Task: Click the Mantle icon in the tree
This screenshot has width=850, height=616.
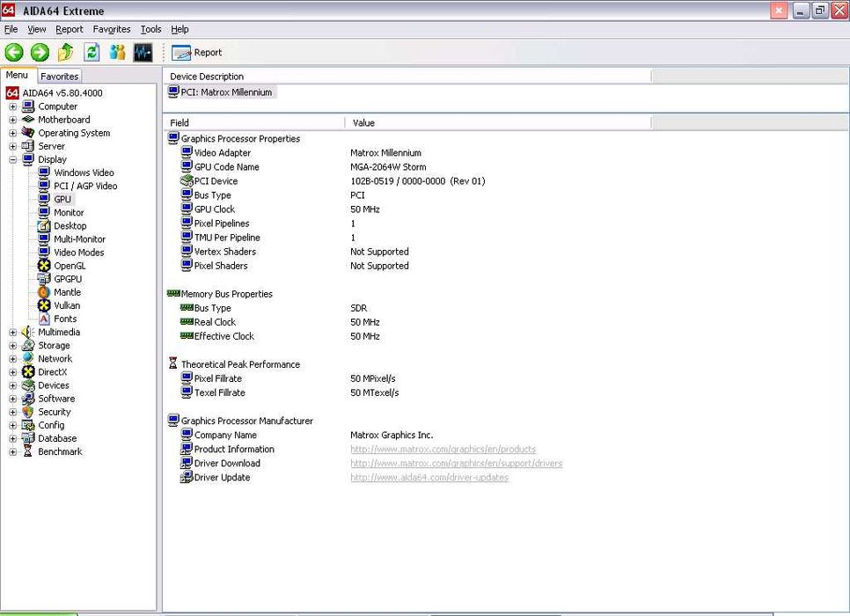Action: [x=44, y=292]
